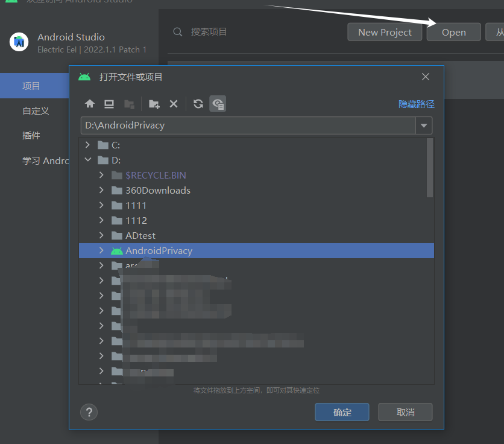Screen dimensions: 504x444
Task: Click the path input field
Action: [x=248, y=125]
